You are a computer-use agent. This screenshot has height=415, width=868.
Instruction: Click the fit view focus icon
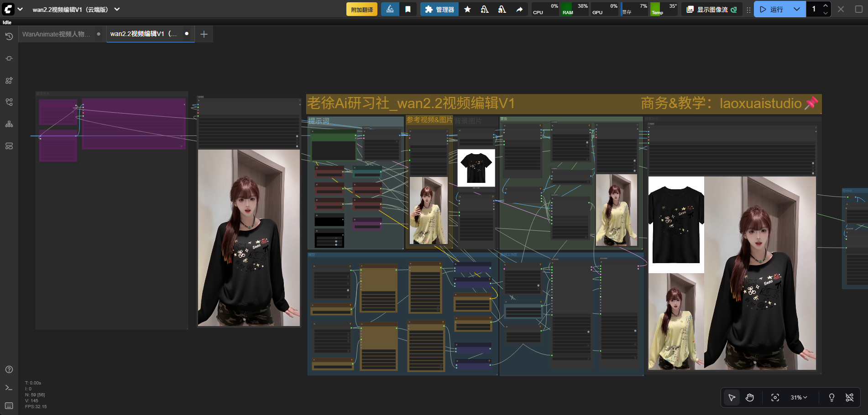[x=775, y=398]
